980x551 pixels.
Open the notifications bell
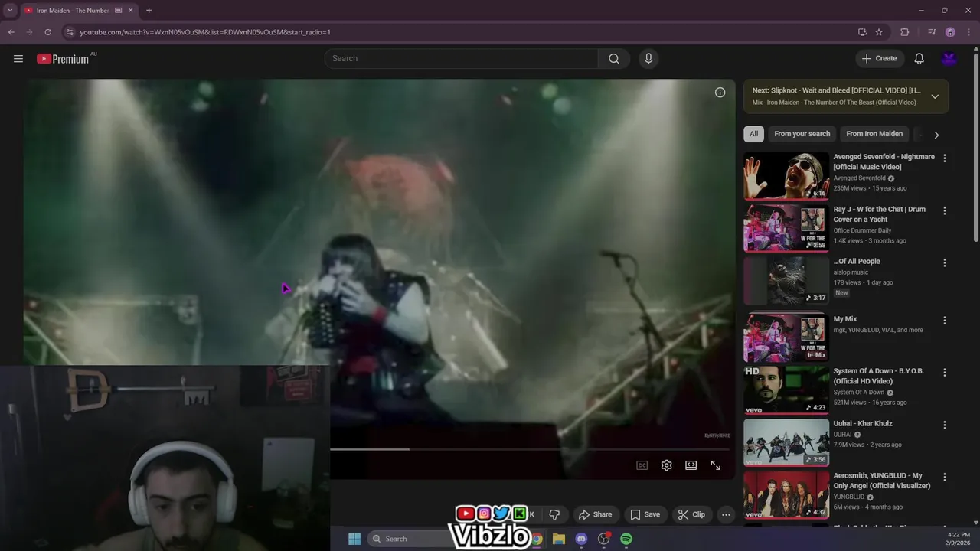pos(920,58)
